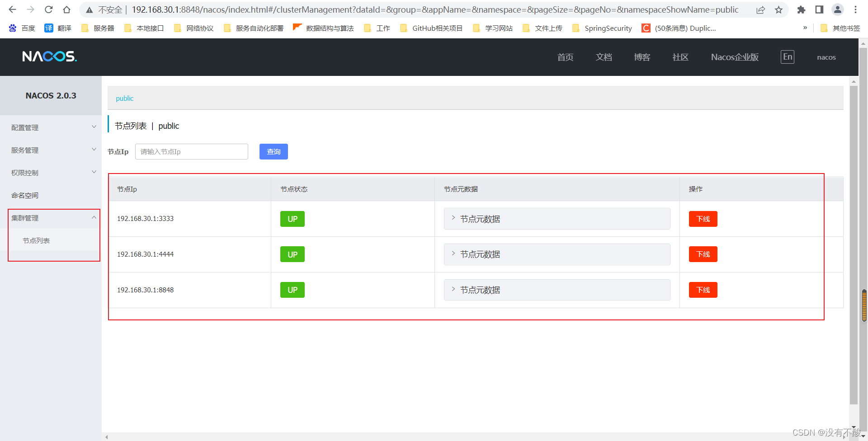868x441 pixels.
Task: Expand the 权限控制 sidebar menu
Action: tap(51, 173)
